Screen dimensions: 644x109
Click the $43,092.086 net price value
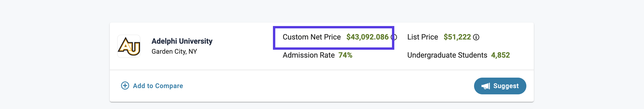click(x=367, y=37)
